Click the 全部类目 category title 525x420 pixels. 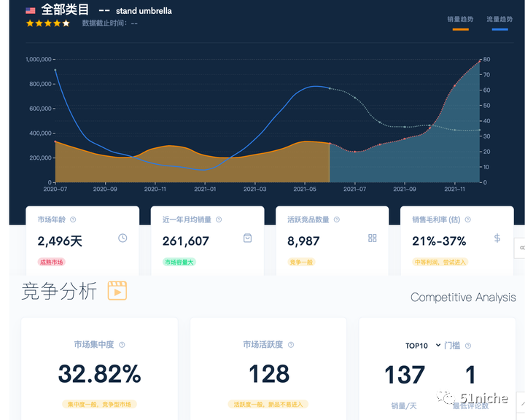tap(66, 10)
